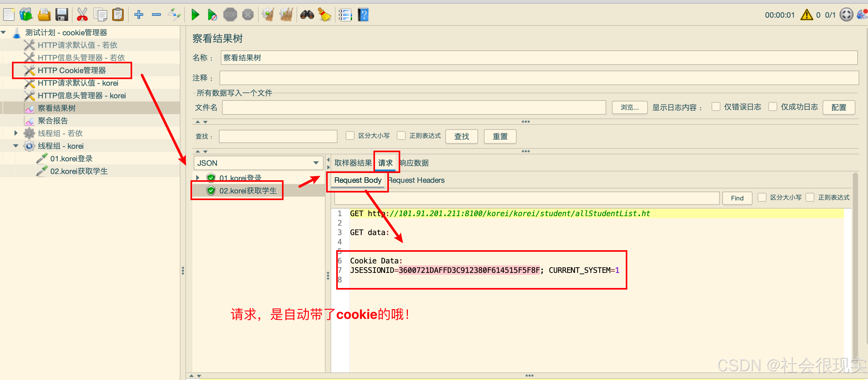Image resolution: width=868 pixels, height=380 pixels.
Task: Open the Request Headers sub-tab
Action: click(x=416, y=181)
